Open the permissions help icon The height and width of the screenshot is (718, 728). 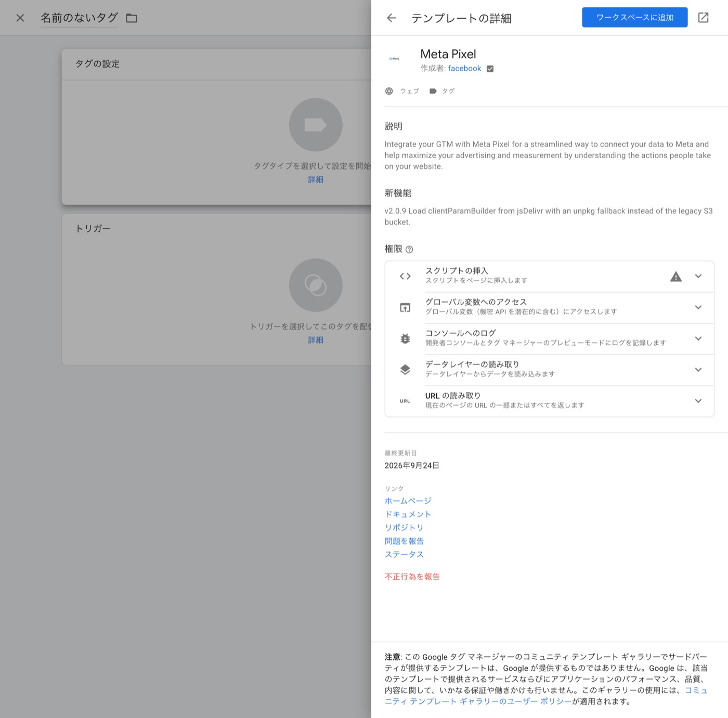[x=409, y=250]
